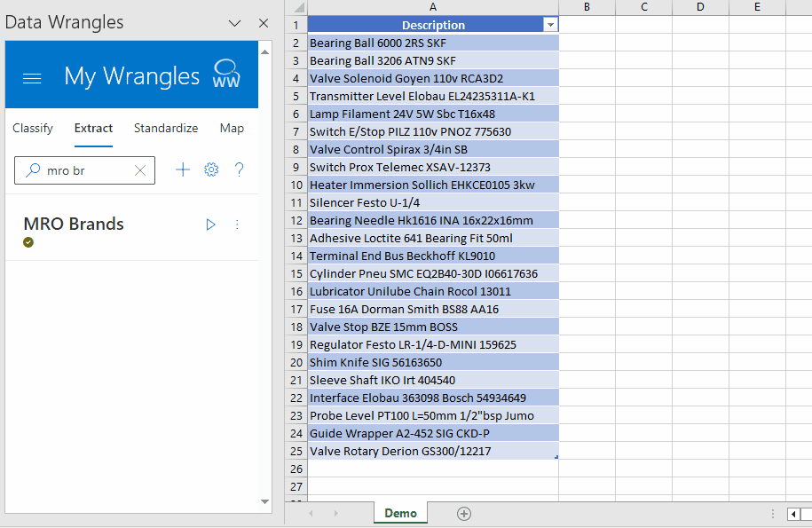Open MRO Brands more options menu

coord(237,225)
